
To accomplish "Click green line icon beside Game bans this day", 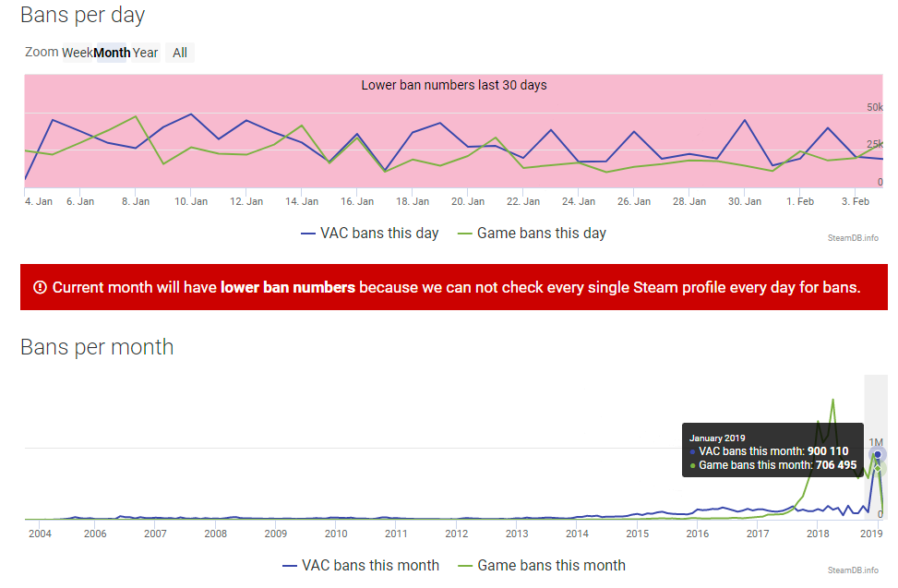I will click(x=464, y=233).
